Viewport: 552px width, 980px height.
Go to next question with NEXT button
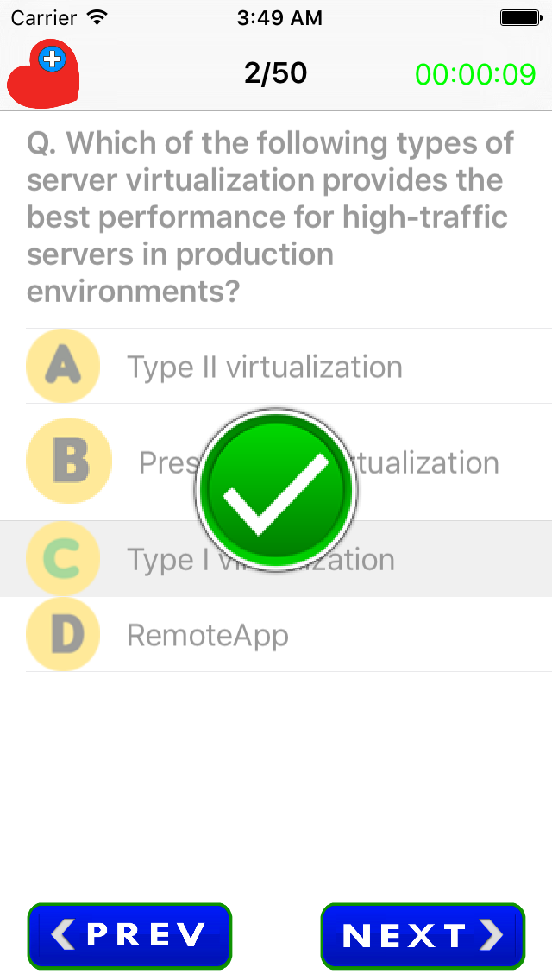coord(423,936)
